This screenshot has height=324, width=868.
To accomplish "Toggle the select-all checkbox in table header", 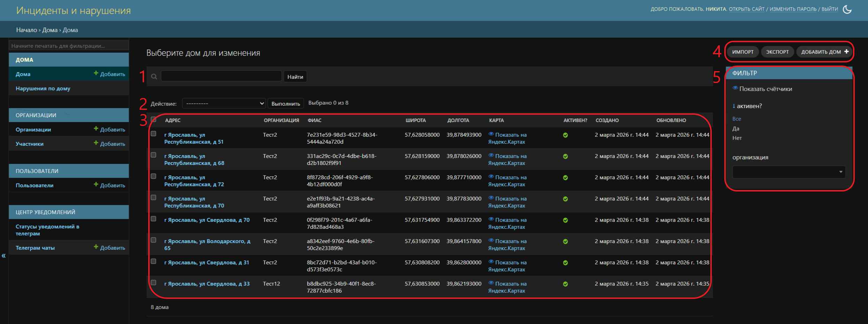I will (153, 120).
